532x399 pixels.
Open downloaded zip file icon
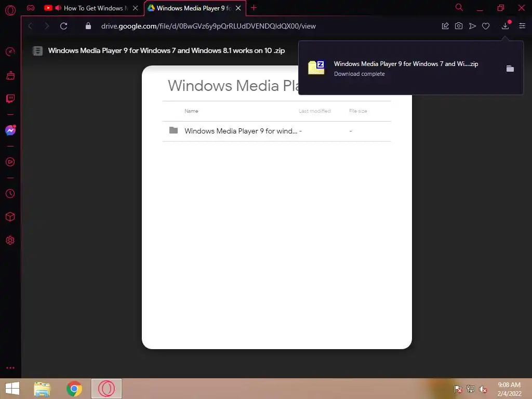[316, 68]
